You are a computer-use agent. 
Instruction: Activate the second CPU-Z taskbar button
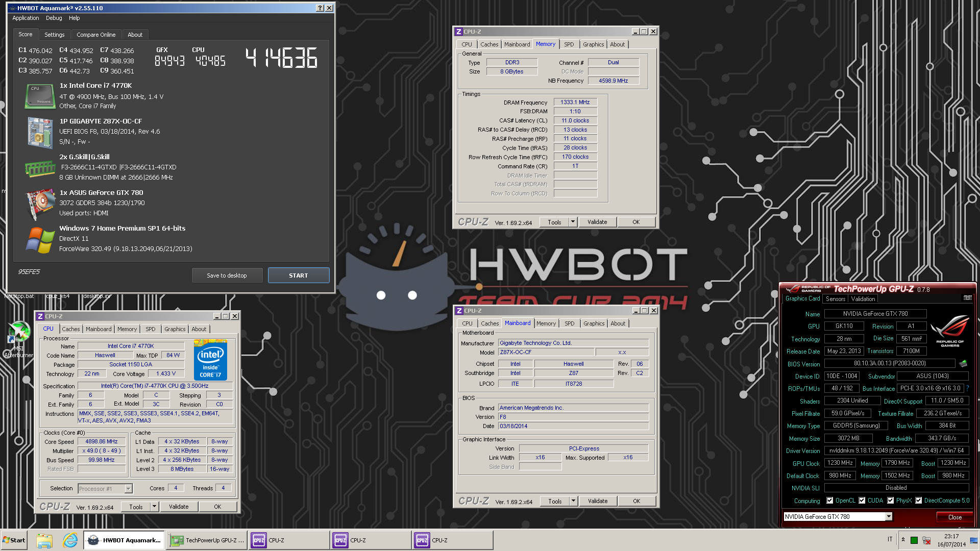371,540
